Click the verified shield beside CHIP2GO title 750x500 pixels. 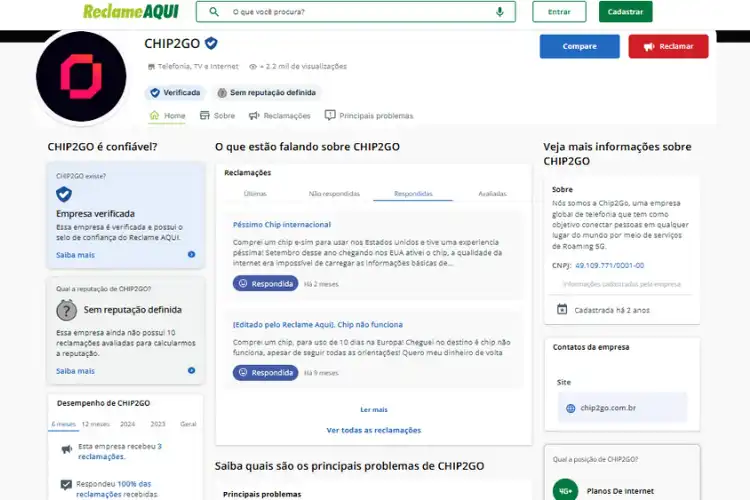pyautogui.click(x=211, y=43)
